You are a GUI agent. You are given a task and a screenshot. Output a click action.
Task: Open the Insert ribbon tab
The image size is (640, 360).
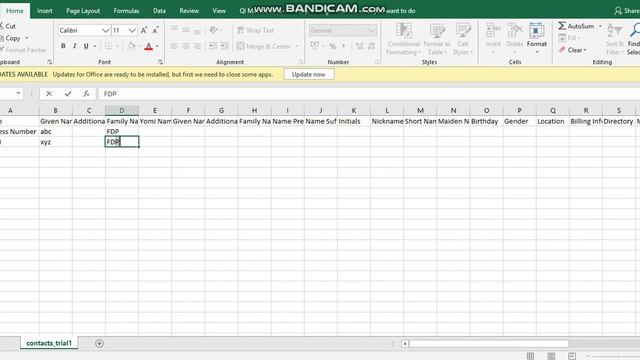pos(44,11)
